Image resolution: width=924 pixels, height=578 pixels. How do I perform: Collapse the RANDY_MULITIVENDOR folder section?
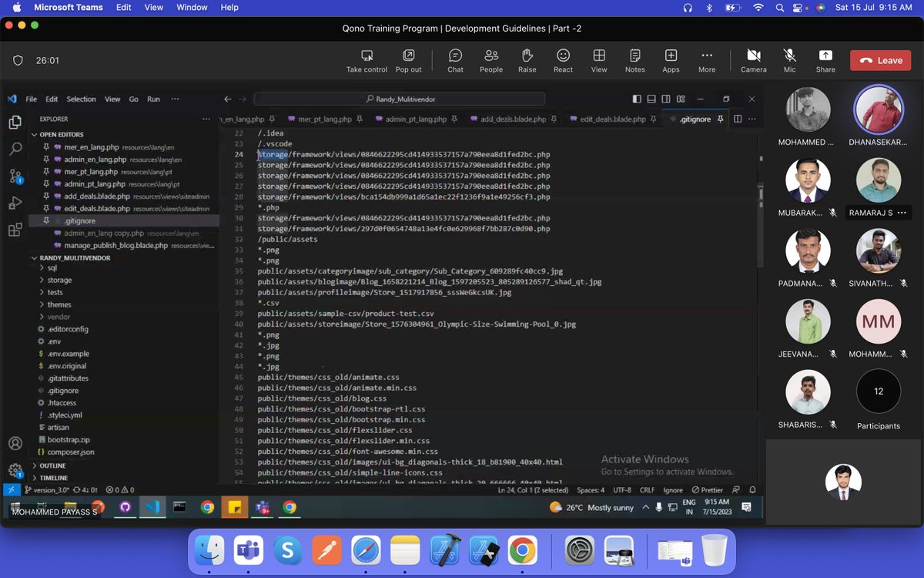tap(75, 257)
